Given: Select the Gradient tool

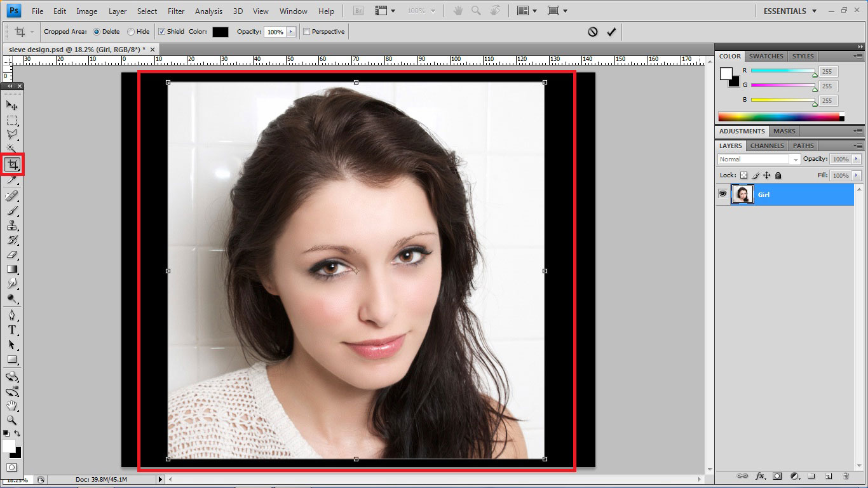Looking at the screenshot, I should (x=12, y=269).
